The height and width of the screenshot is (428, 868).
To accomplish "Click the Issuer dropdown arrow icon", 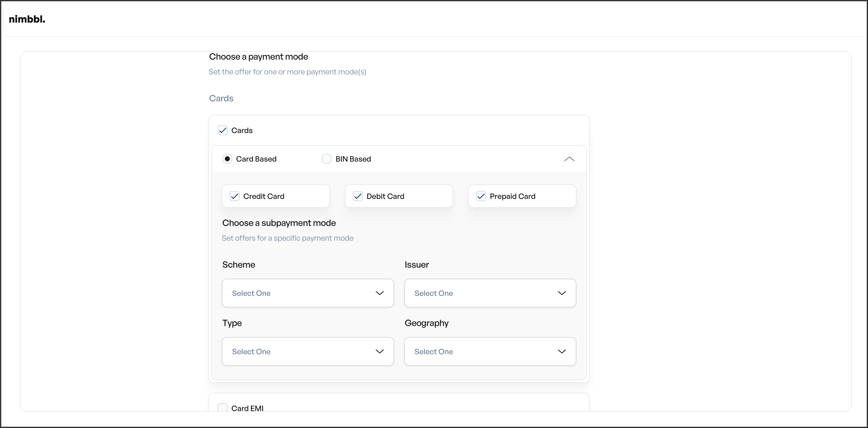I will [562, 293].
